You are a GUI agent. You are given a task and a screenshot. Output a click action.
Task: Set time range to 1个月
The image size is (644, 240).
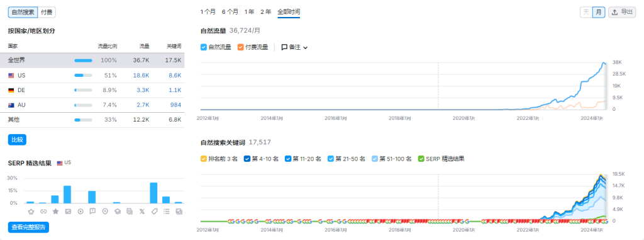208,12
